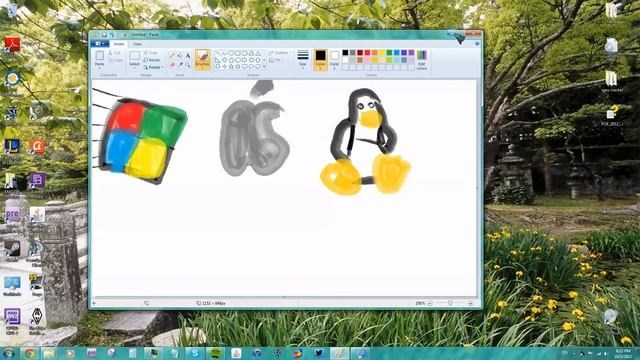Select the Magnifier tool
This screenshot has height=360, width=640.
[x=188, y=65]
